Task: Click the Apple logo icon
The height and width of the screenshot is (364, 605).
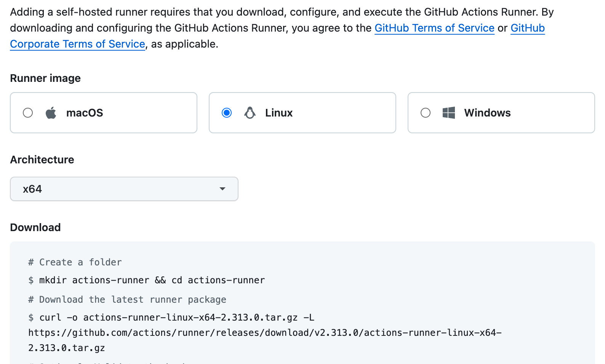Action: pyautogui.click(x=51, y=113)
